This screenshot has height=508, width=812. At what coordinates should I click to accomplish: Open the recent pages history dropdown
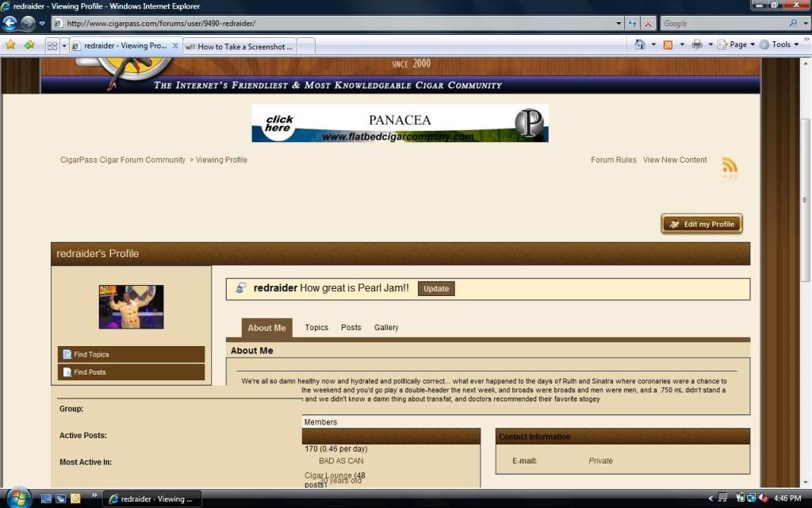coord(42,23)
